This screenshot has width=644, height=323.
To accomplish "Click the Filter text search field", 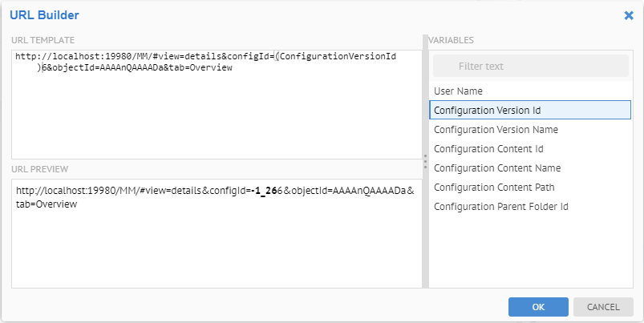I will (x=530, y=67).
